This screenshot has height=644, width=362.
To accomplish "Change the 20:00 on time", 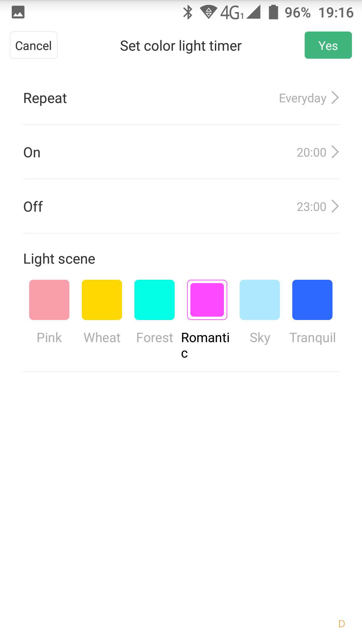I will click(x=311, y=152).
